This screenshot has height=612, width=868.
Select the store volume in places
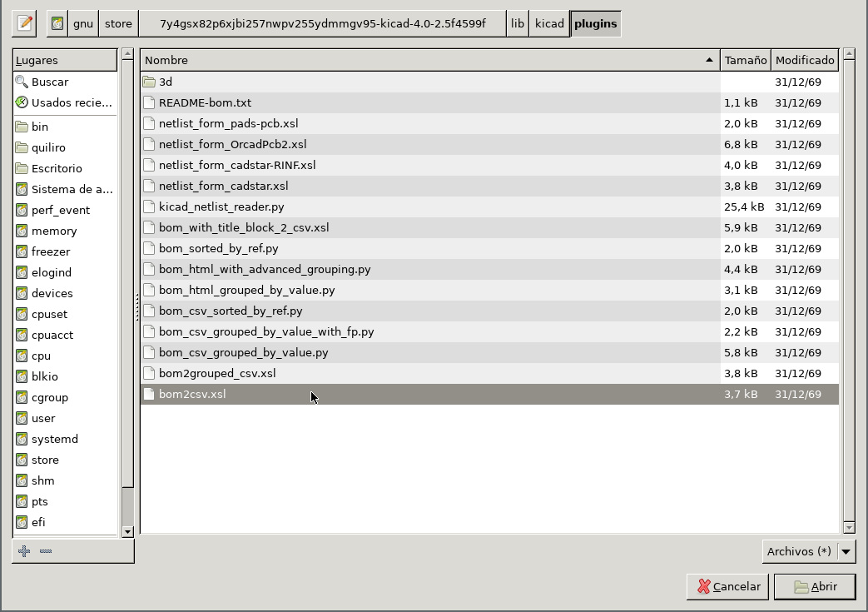point(65,460)
